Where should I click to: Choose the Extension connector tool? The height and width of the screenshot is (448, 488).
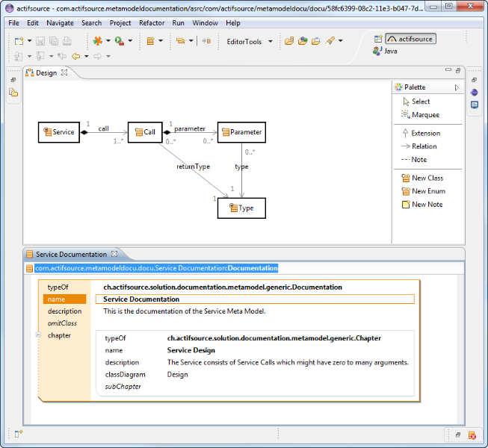point(424,134)
